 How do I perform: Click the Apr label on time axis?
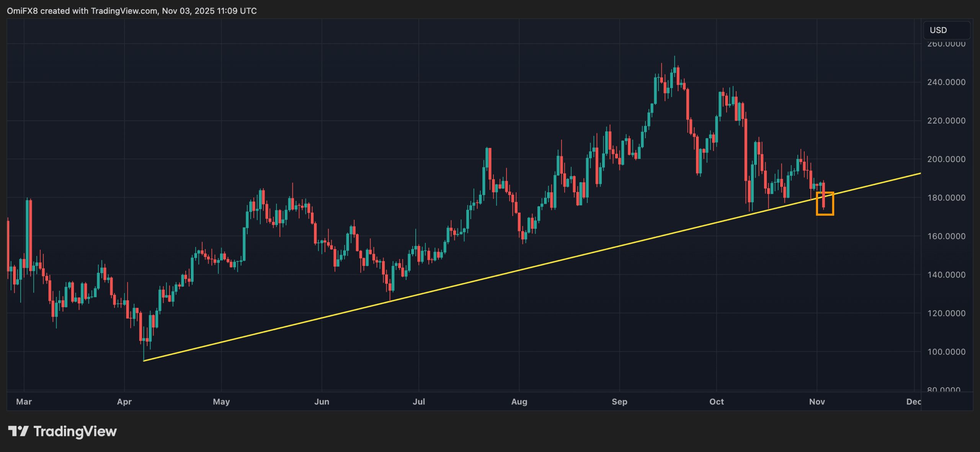pos(124,401)
